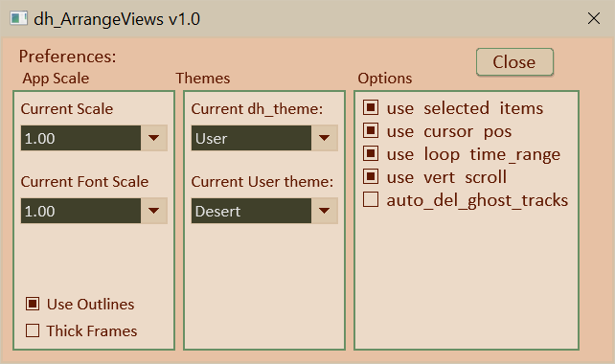Disable the Use Outlines checkbox
Viewport: 615px width, 364px height.
33,304
